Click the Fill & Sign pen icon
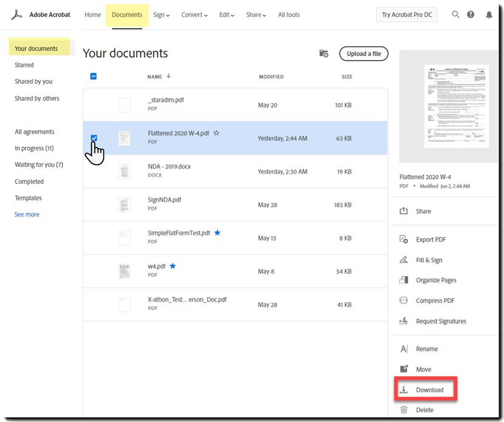This screenshot has width=504, height=422. click(x=403, y=260)
